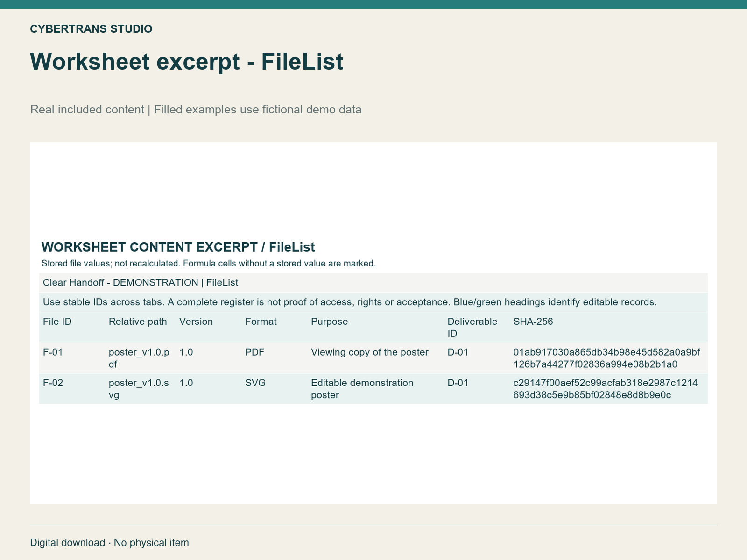Click the version 1.0 cell in F-02 row
Image resolution: width=747 pixels, height=560 pixels.
point(186,383)
